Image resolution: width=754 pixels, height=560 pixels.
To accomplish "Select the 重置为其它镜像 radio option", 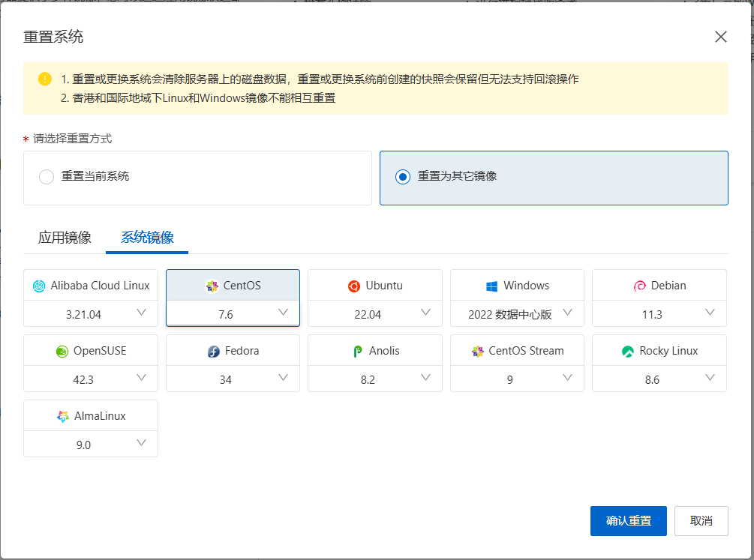I will pos(403,177).
